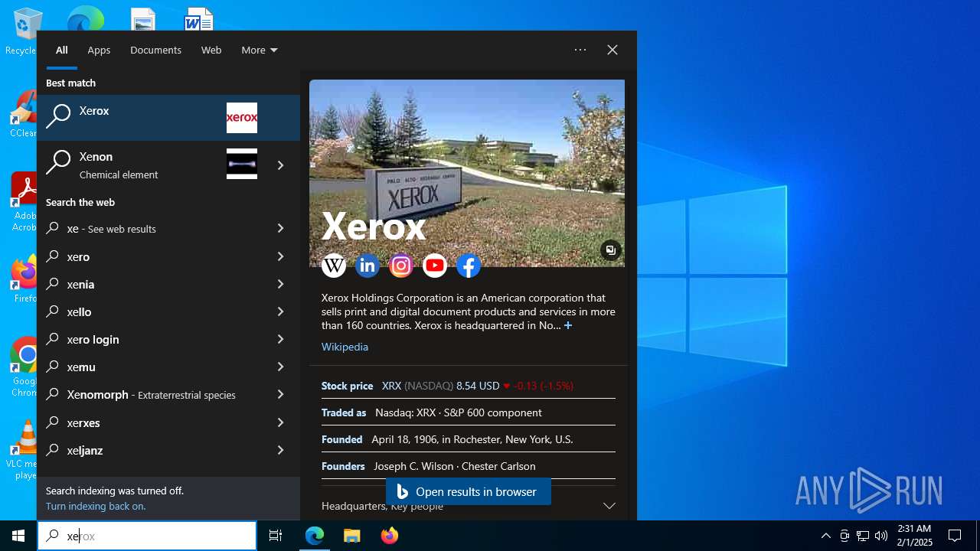Switch to the Web search tab

tap(211, 50)
